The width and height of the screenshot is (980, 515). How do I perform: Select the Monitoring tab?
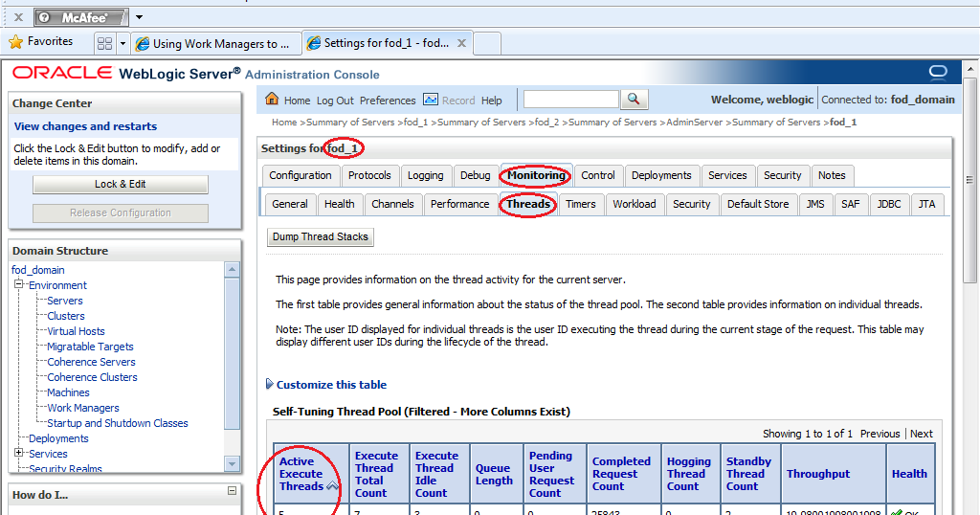(x=536, y=175)
